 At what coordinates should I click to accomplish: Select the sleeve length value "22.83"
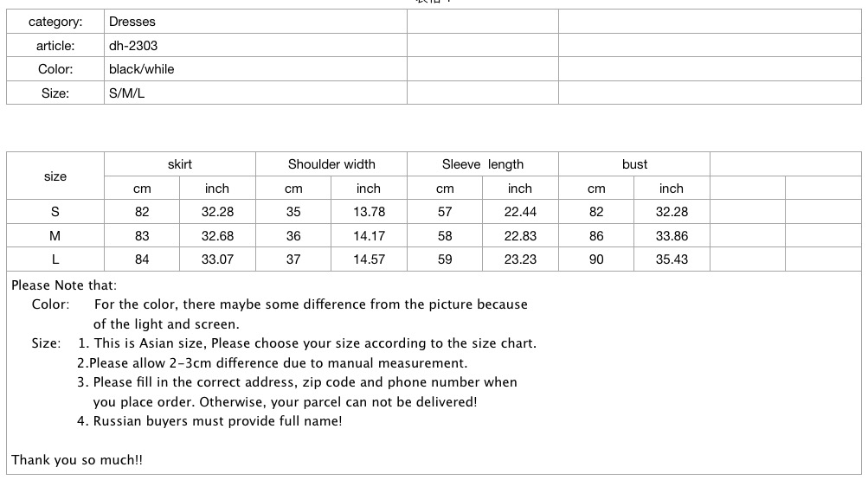click(x=520, y=235)
